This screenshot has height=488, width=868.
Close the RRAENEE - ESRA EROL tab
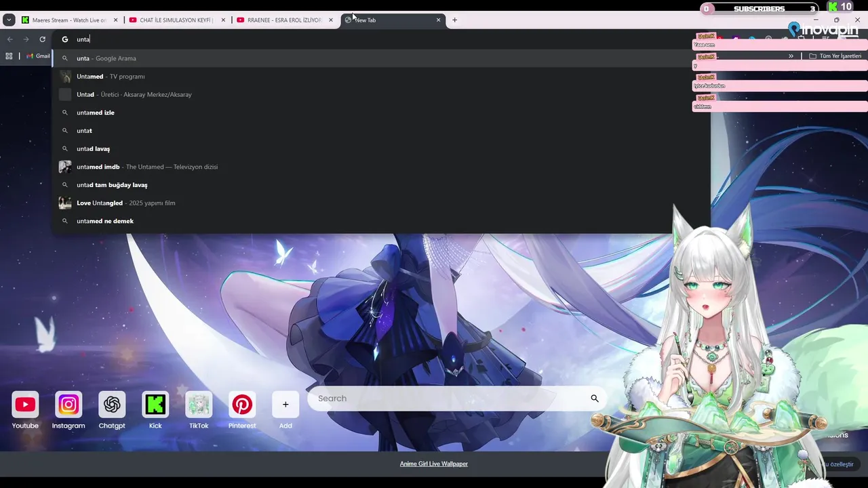click(331, 20)
